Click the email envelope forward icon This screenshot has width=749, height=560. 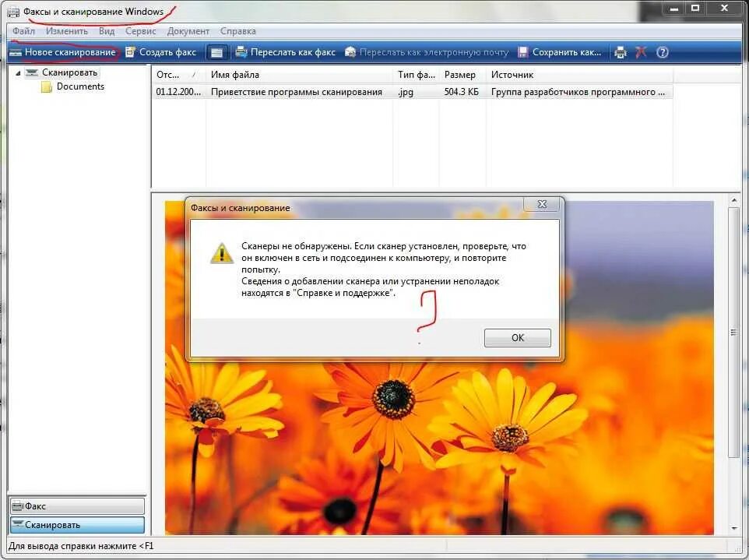click(350, 52)
